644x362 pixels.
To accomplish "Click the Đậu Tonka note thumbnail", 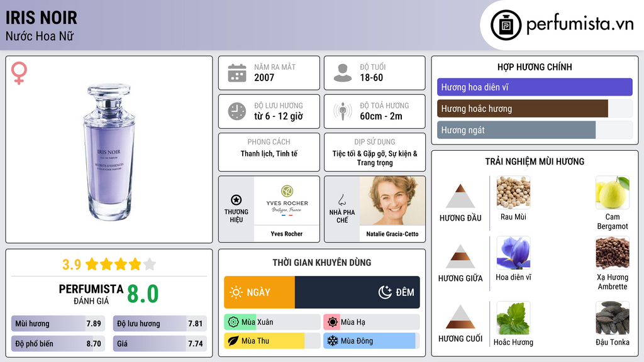I will coord(613,318).
